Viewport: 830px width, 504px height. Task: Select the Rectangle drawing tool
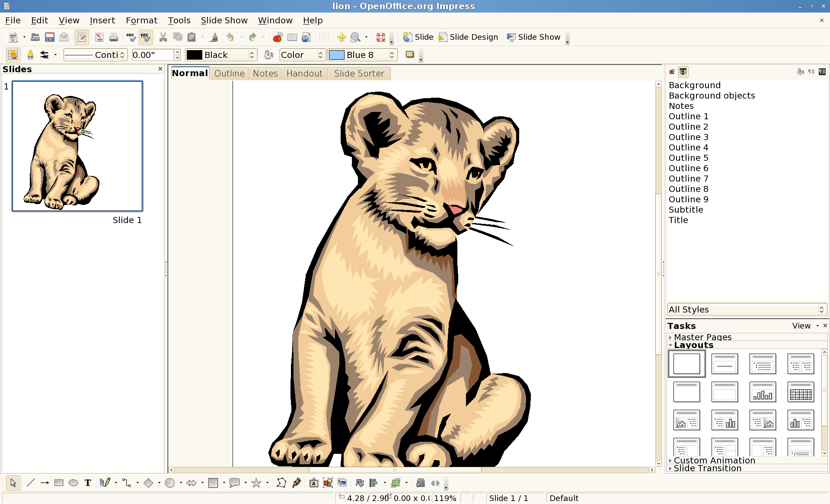[x=59, y=483]
